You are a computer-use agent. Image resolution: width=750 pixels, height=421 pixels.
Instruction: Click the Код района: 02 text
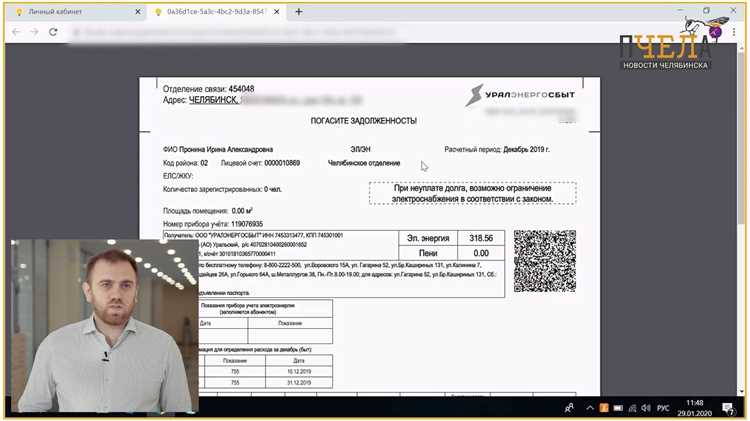click(x=185, y=163)
